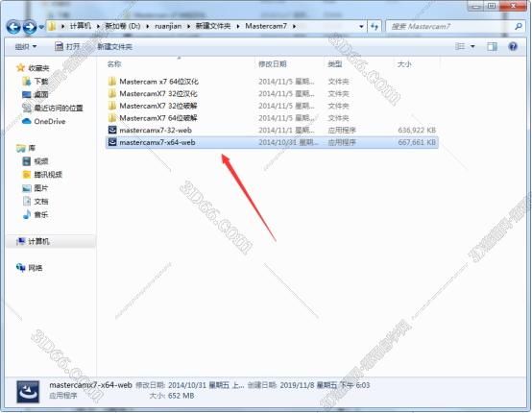This screenshot has width=532, height=413.
Task: Select 计算机 in address breadcrumb
Action: click(x=81, y=26)
